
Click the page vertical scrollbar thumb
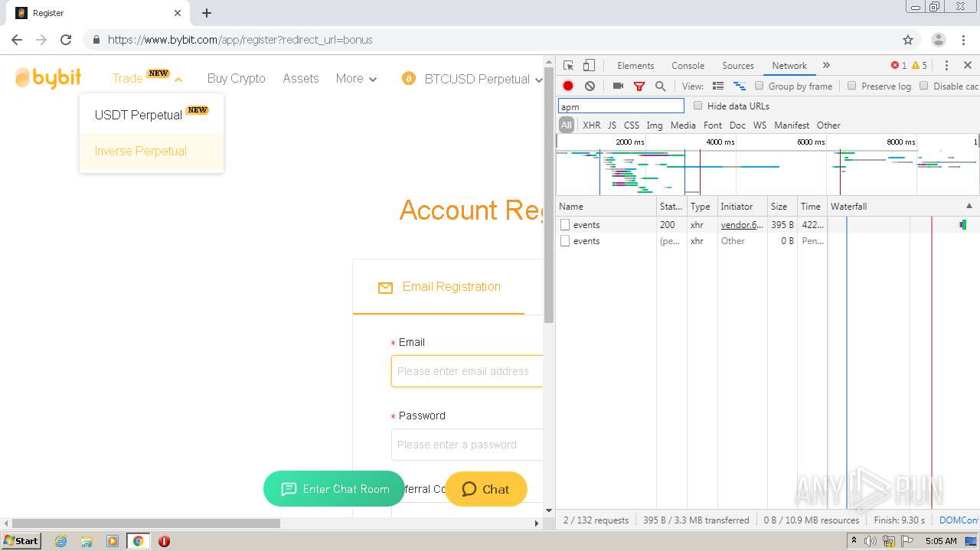(548, 194)
